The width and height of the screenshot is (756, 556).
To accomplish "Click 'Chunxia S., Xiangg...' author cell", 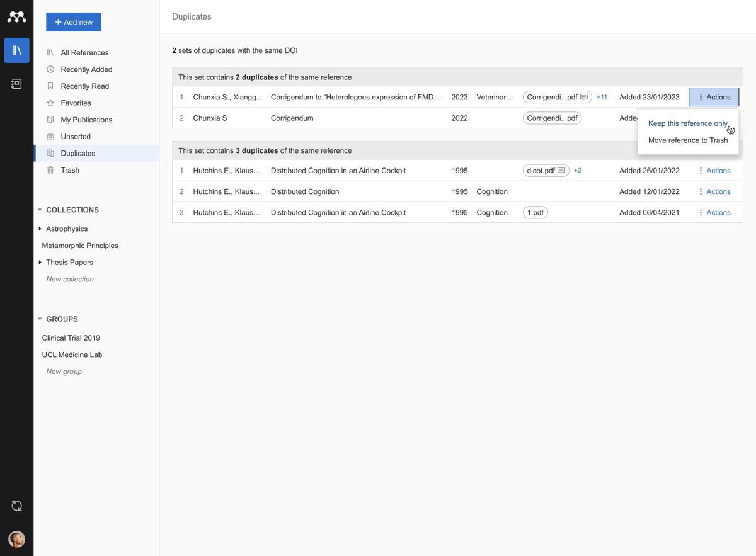I will coord(227,97).
